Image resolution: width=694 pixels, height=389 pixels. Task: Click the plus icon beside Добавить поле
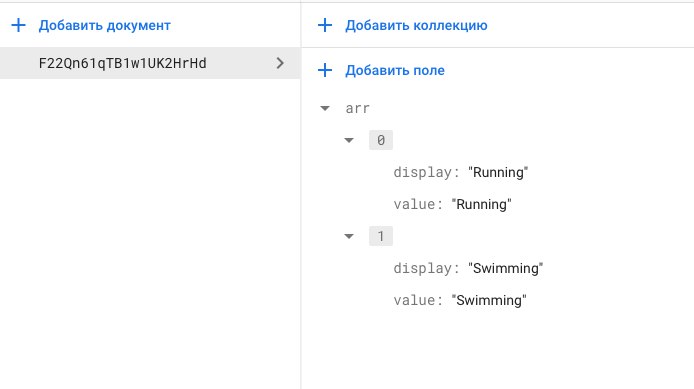tap(325, 70)
